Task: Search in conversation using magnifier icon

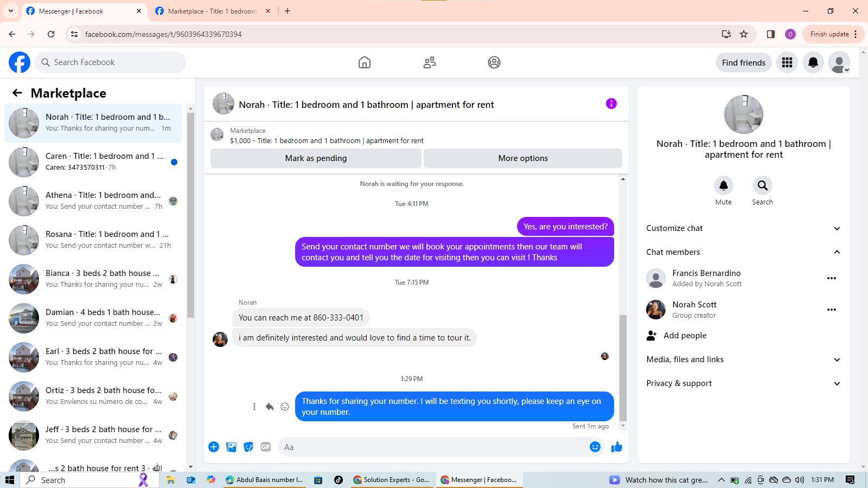Action: point(763,185)
